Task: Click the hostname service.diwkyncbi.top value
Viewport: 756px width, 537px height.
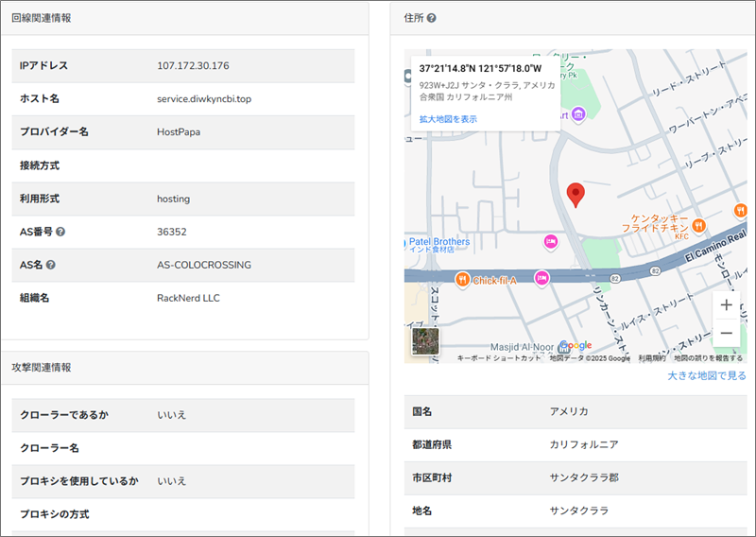Action: (x=204, y=98)
